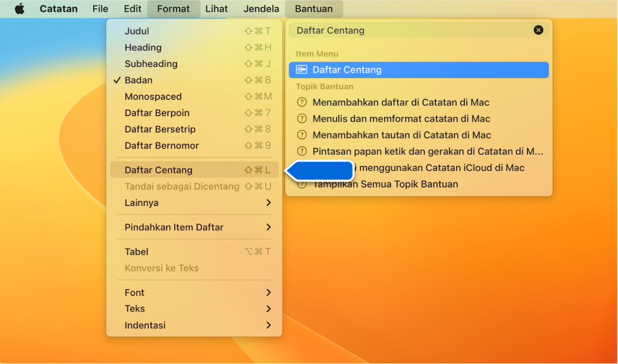Viewport: 618px width, 364px height.
Task: Select the highlighted Daftar Centang menu result
Action: [419, 70]
